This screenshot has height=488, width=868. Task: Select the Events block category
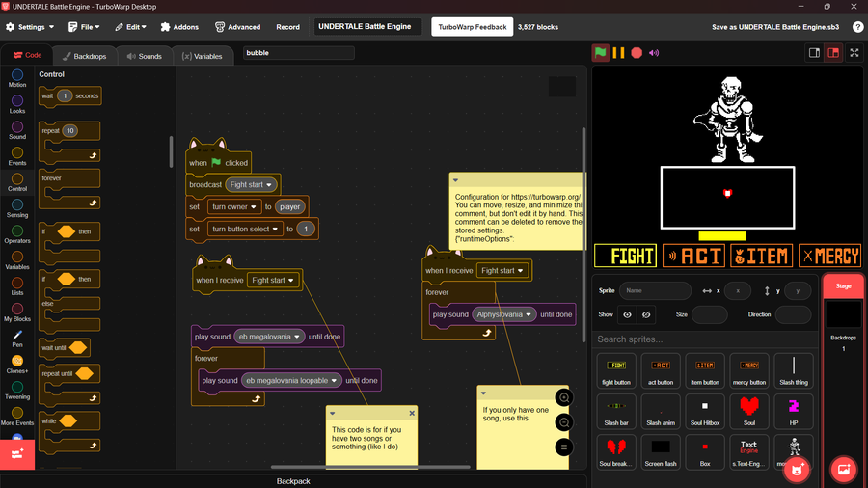click(x=17, y=156)
